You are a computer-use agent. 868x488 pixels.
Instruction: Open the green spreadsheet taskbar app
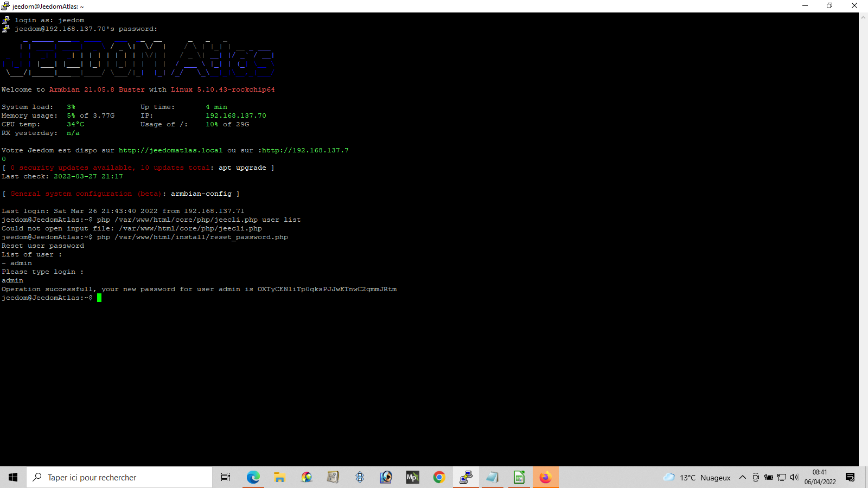pos(519,477)
